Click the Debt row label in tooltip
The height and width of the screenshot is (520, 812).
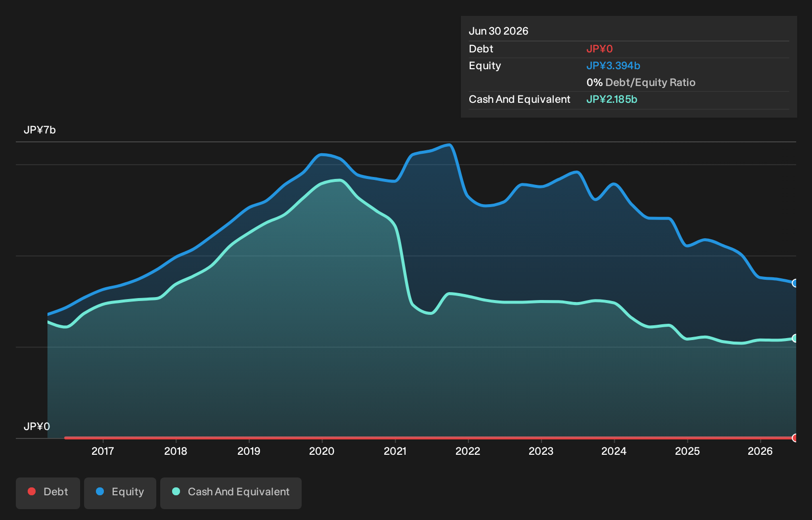coord(481,49)
